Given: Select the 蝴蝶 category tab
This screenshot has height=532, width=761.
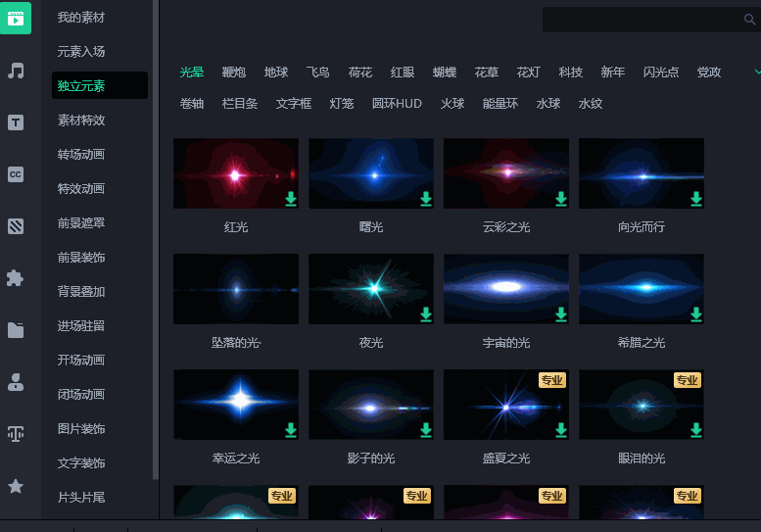Looking at the screenshot, I should point(445,73).
